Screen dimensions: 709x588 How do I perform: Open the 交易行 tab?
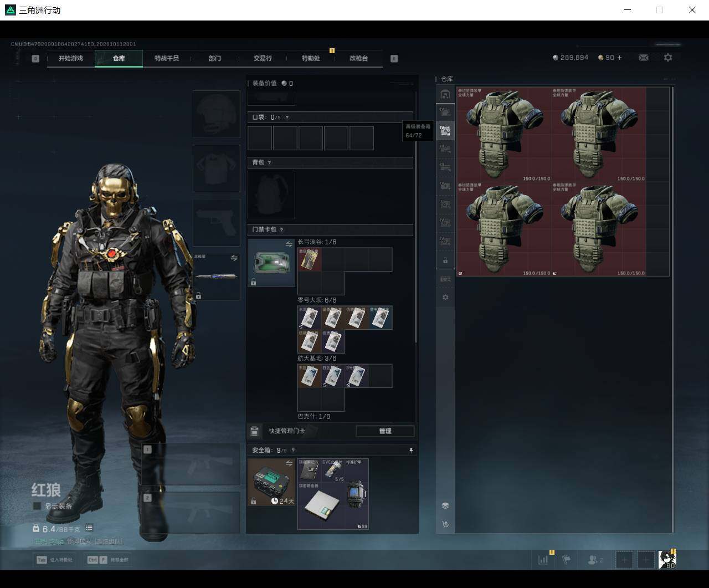coord(263,58)
